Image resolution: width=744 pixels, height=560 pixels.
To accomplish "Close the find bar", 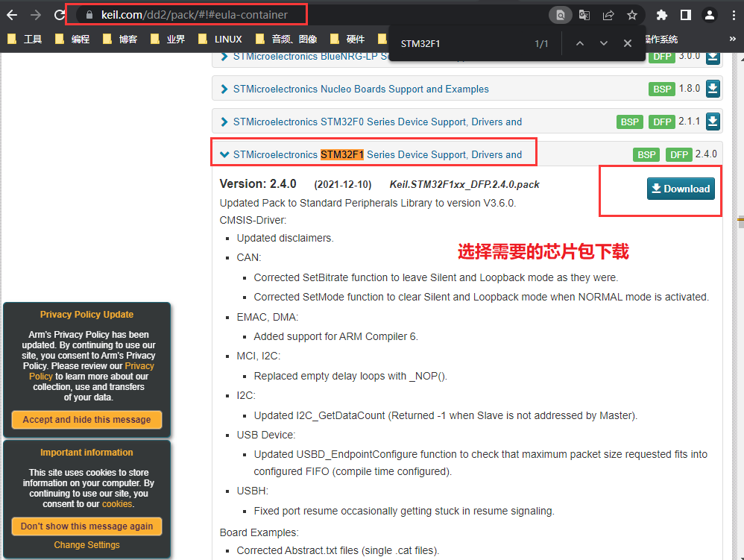I will pyautogui.click(x=627, y=44).
